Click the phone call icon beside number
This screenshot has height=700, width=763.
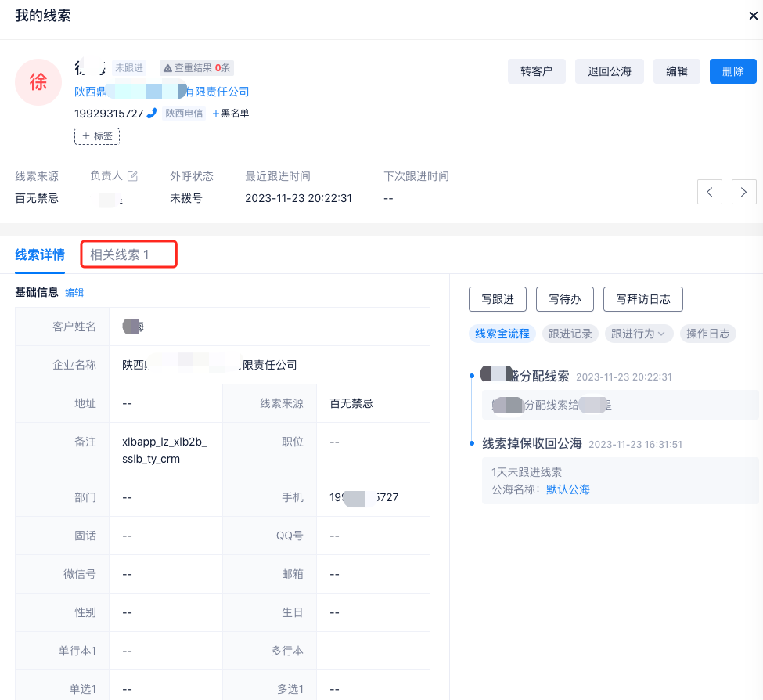[152, 114]
